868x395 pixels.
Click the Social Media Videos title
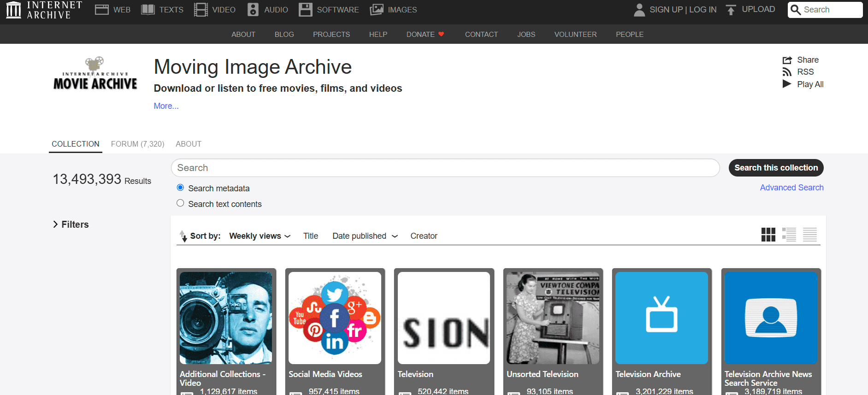(x=325, y=374)
